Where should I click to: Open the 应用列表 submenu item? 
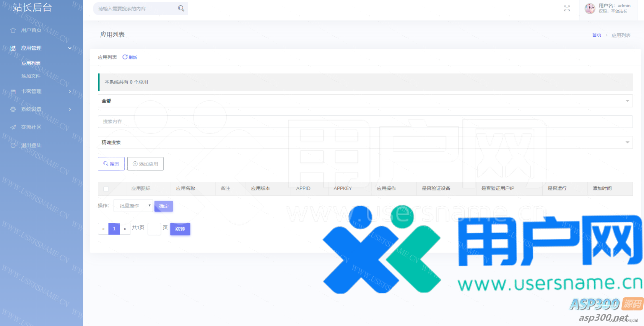tap(31, 63)
